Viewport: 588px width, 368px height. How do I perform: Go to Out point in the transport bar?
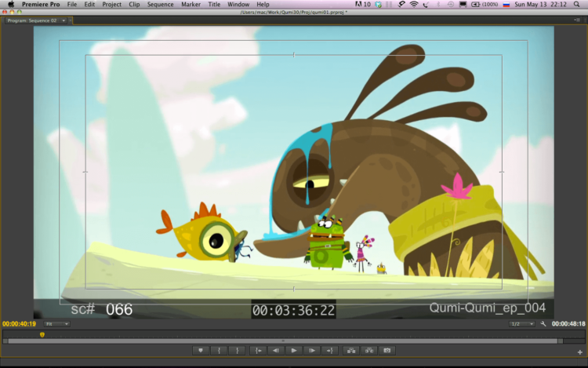coord(329,351)
